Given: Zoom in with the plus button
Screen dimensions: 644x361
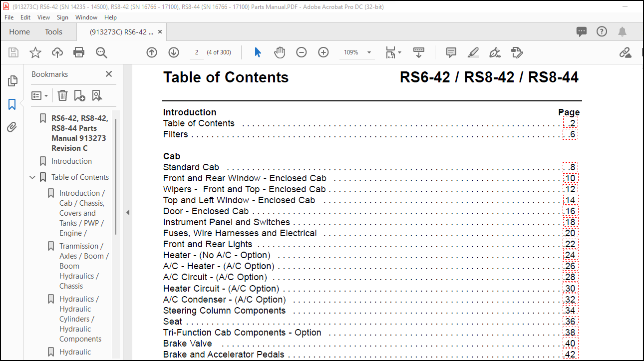Looking at the screenshot, I should [323, 52].
